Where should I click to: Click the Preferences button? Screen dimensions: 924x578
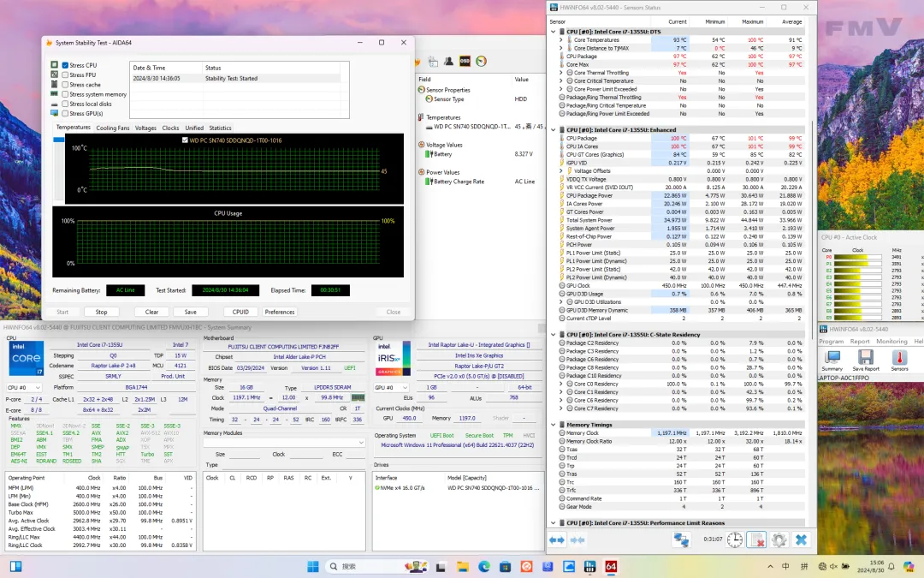[x=280, y=312]
